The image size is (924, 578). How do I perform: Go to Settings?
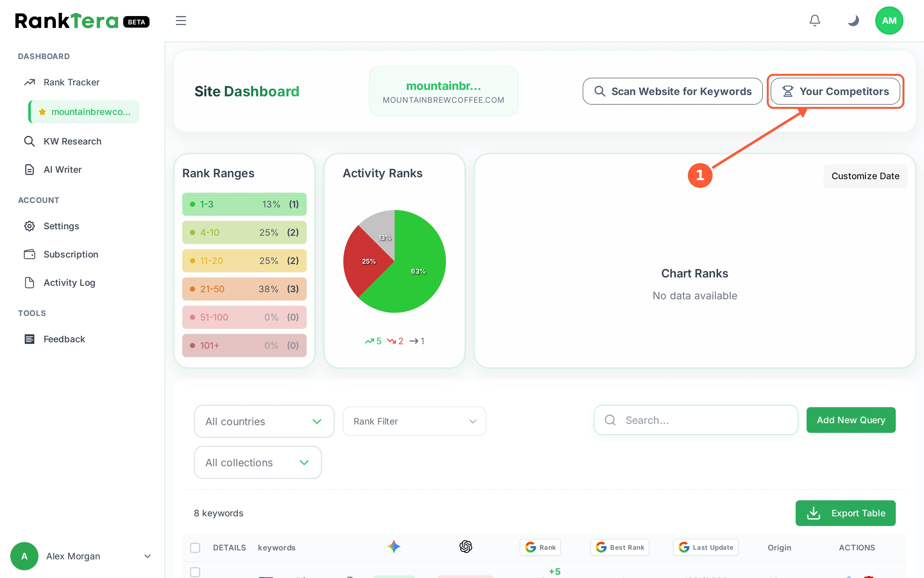click(62, 226)
